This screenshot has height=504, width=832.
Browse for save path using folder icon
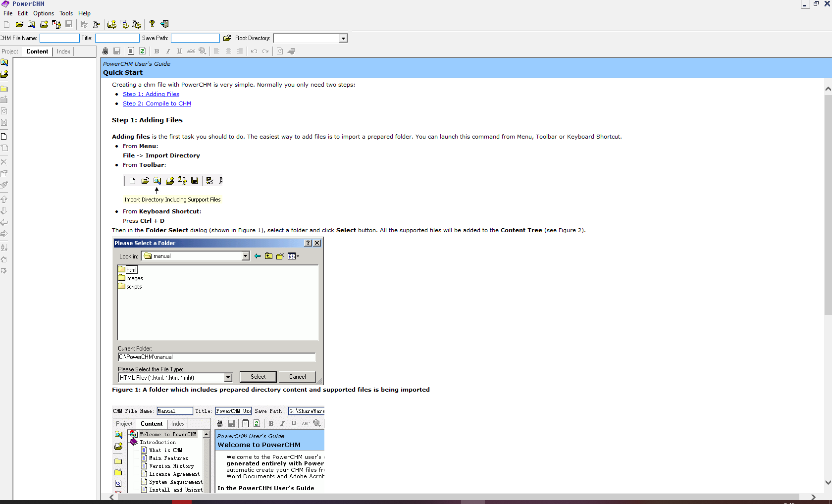click(227, 38)
